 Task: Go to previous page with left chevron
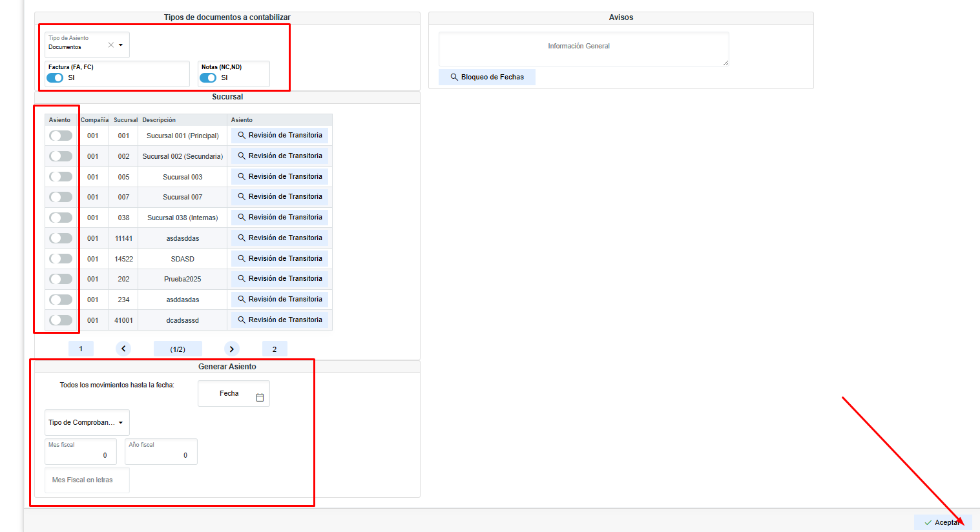coord(123,349)
